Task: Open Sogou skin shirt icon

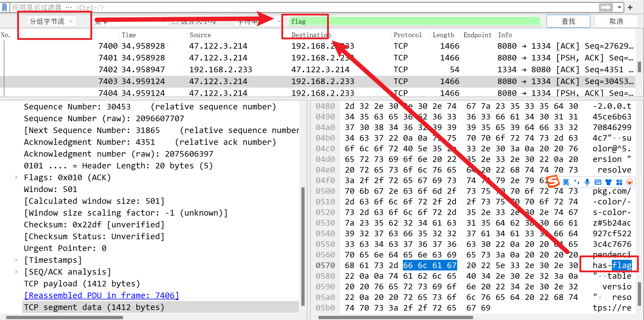Action: tap(608, 182)
